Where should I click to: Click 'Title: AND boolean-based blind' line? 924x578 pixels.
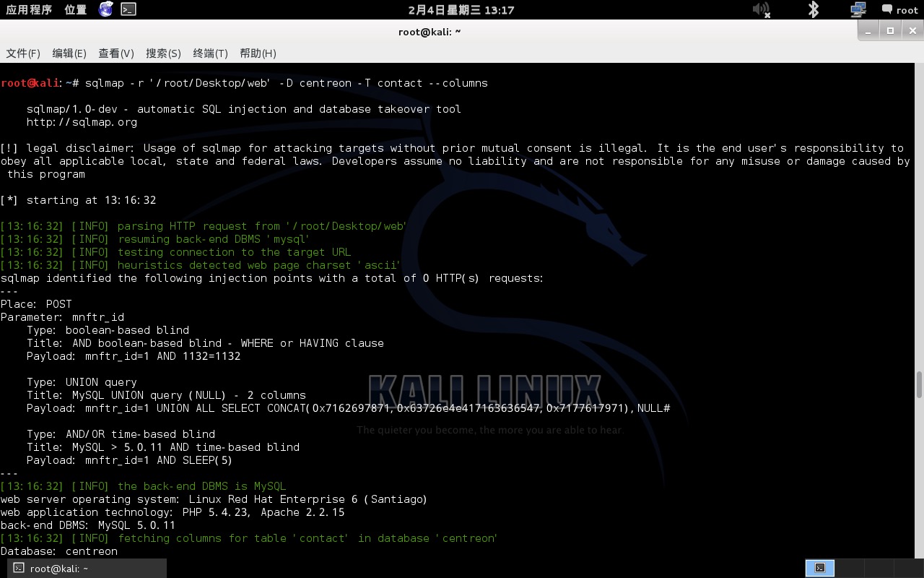pyautogui.click(x=205, y=343)
